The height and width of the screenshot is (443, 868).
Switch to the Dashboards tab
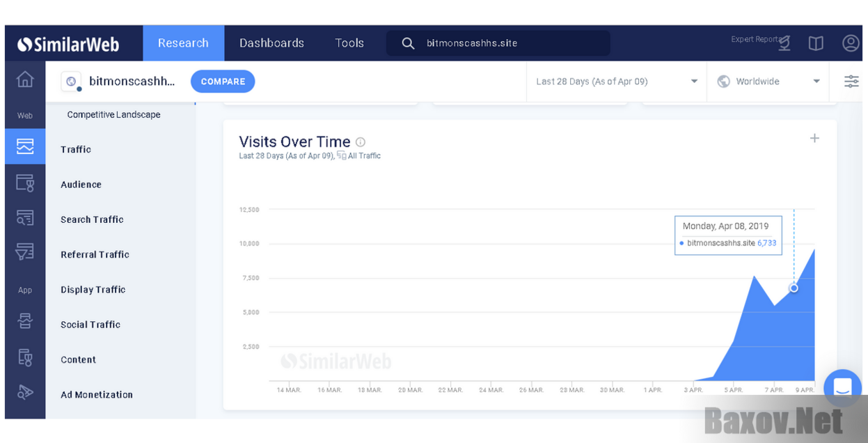tap(271, 43)
